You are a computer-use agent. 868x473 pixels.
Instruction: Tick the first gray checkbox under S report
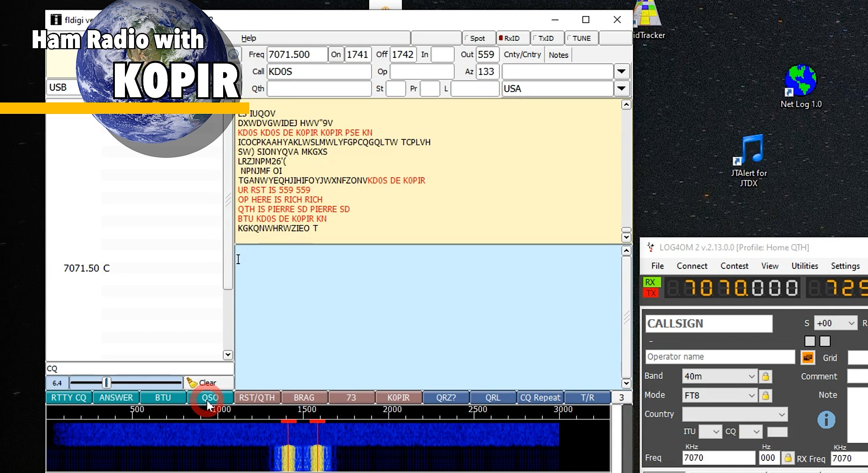click(x=810, y=341)
